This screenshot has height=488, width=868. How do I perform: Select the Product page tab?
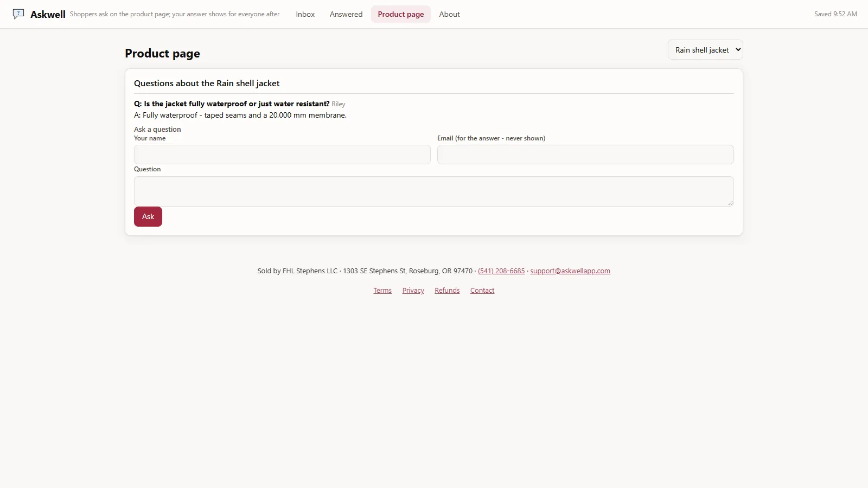[401, 15]
